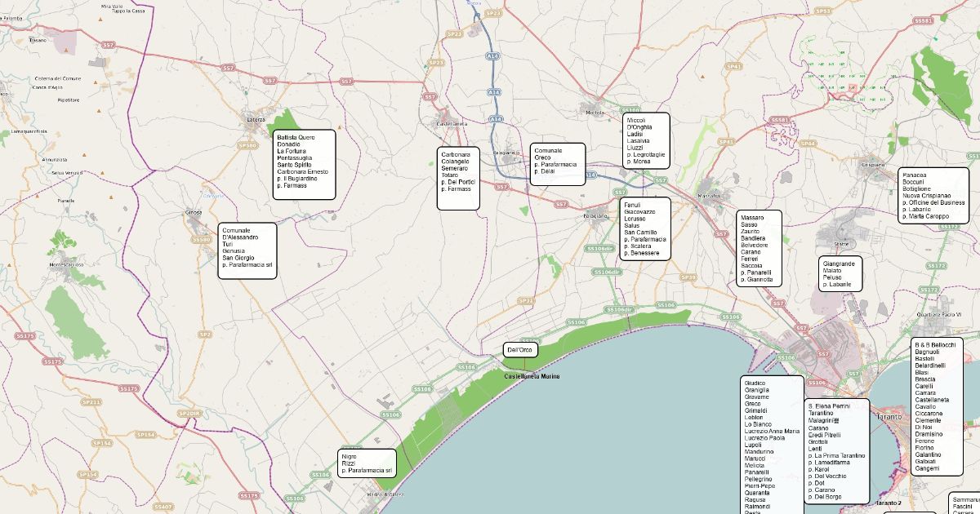
Task: Click the Massafra town label
Action: click(x=709, y=196)
